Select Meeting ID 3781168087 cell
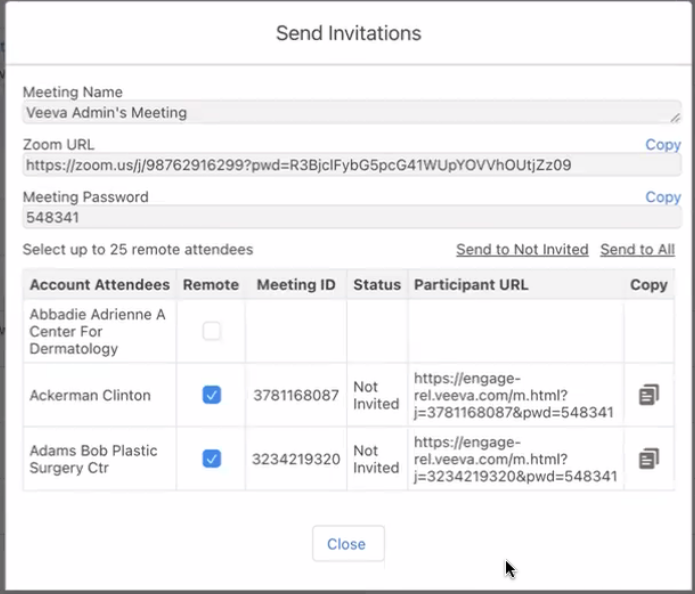Screen dimensions: 695x594 tap(296, 395)
